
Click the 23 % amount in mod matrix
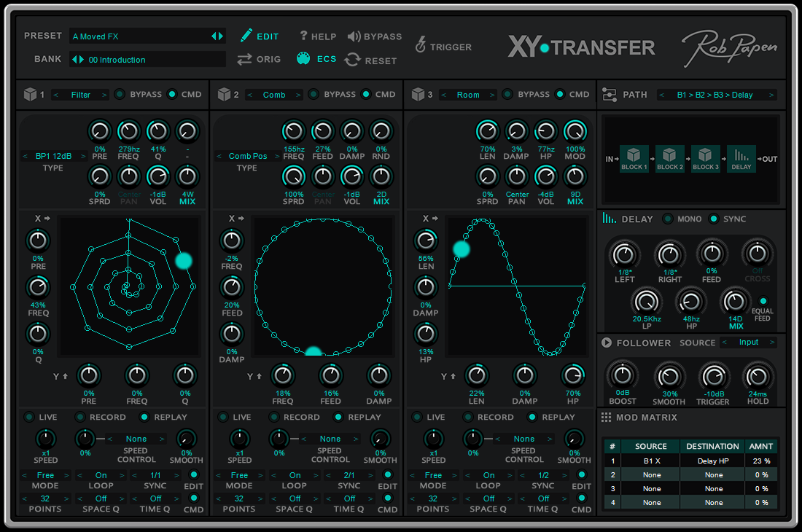761,461
